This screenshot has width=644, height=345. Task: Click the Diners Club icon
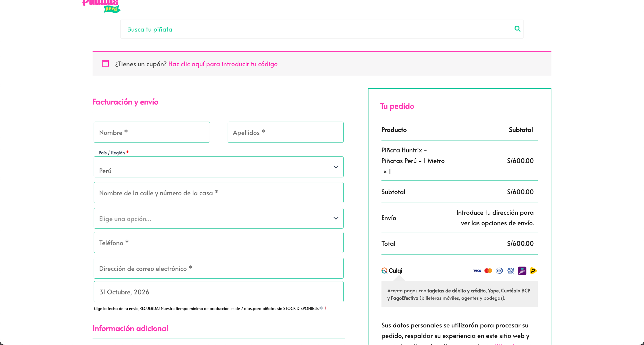click(x=499, y=271)
